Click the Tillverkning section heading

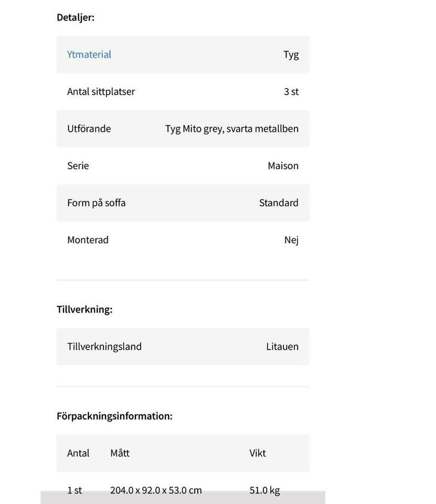click(84, 309)
